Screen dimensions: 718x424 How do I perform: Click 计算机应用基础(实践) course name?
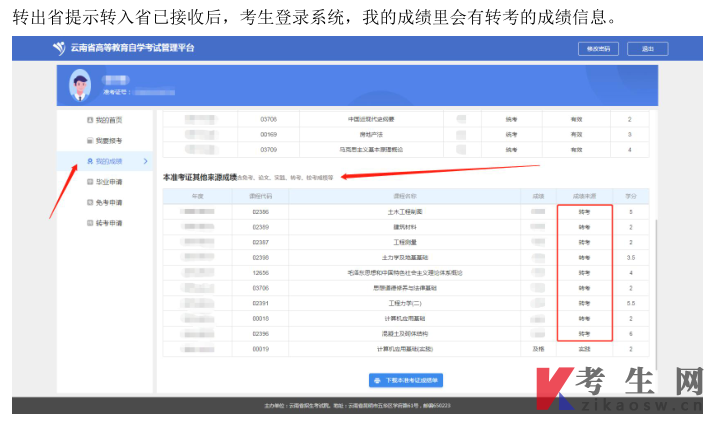click(x=405, y=349)
